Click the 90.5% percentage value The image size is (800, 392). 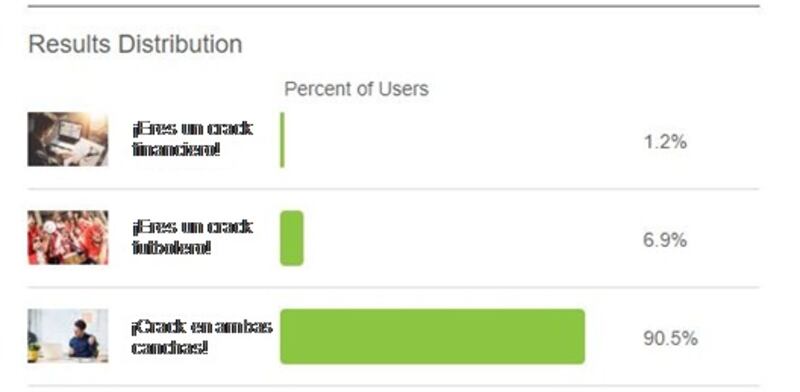pos(670,338)
